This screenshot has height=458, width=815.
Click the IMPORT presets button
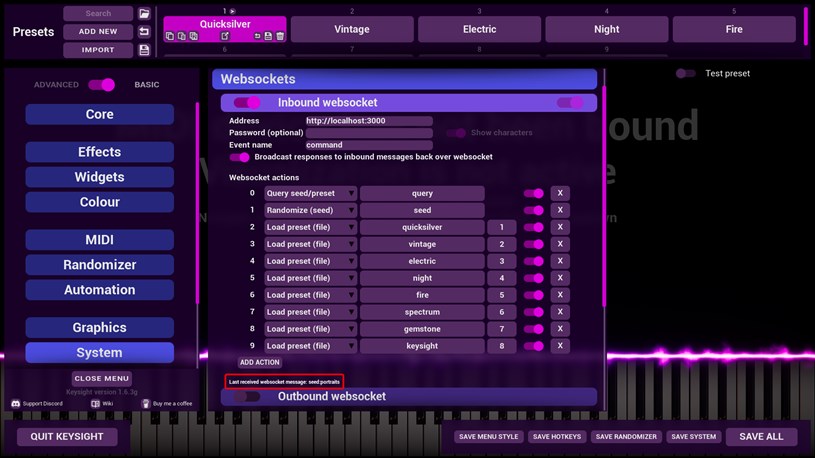click(x=98, y=50)
